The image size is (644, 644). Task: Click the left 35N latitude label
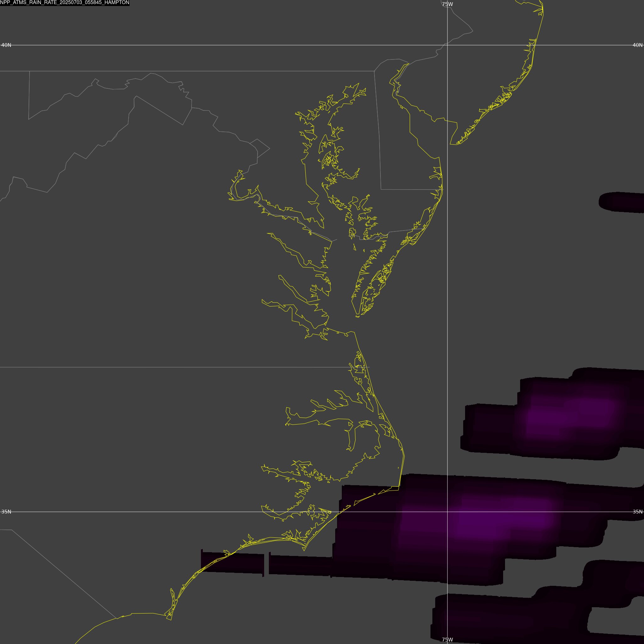coord(6,512)
